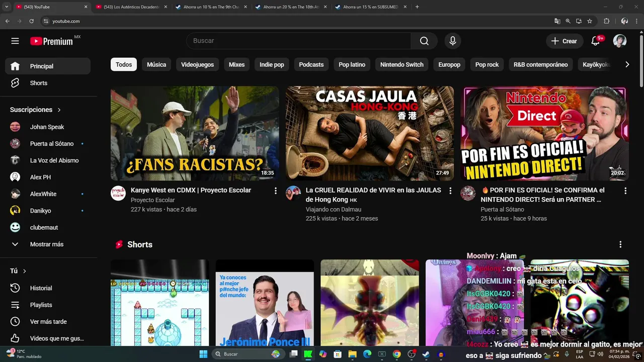Click the Windows Start button
Screen dimensions: 644x362
pos(203,354)
